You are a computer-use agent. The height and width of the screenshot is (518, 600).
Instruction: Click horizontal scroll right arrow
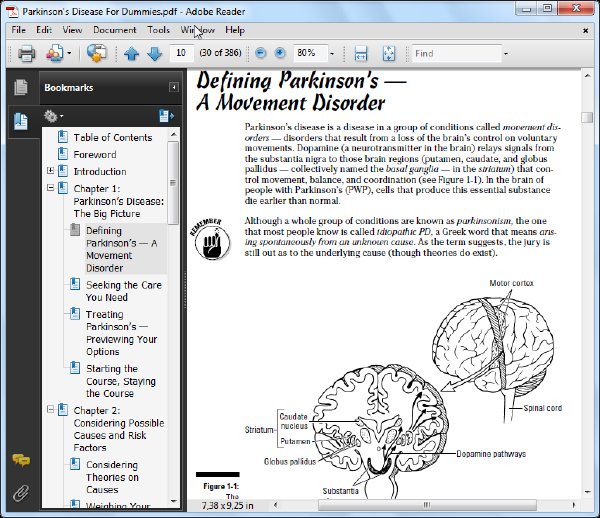pyautogui.click(x=574, y=505)
